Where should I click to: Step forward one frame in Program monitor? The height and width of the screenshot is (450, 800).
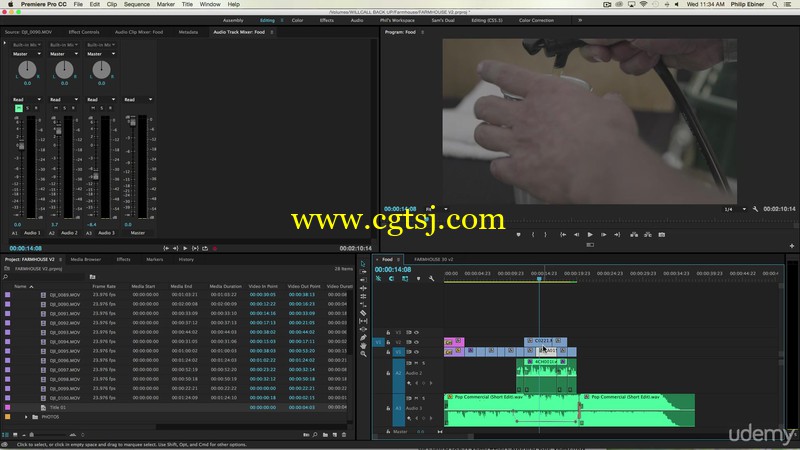coord(604,235)
